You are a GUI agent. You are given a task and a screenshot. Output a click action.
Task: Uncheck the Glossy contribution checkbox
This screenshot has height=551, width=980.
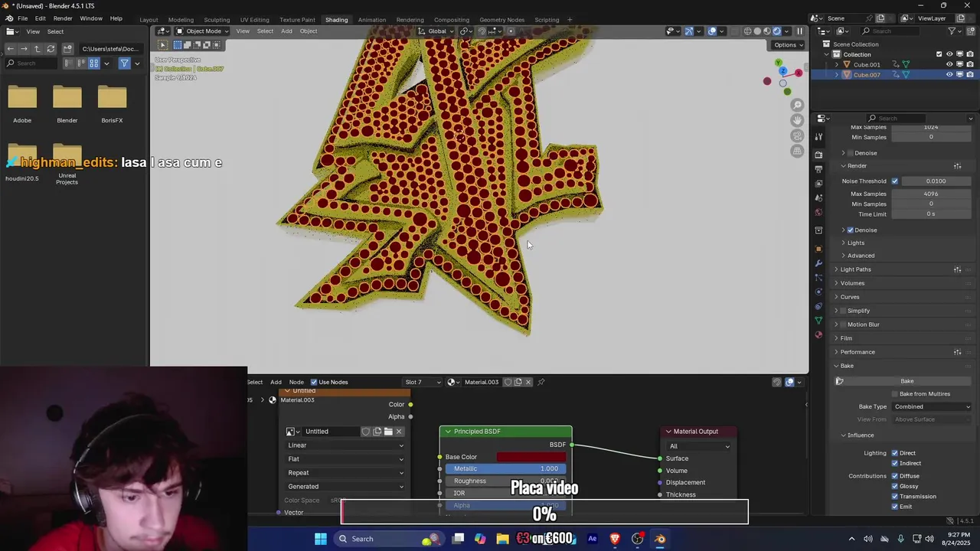tap(894, 486)
